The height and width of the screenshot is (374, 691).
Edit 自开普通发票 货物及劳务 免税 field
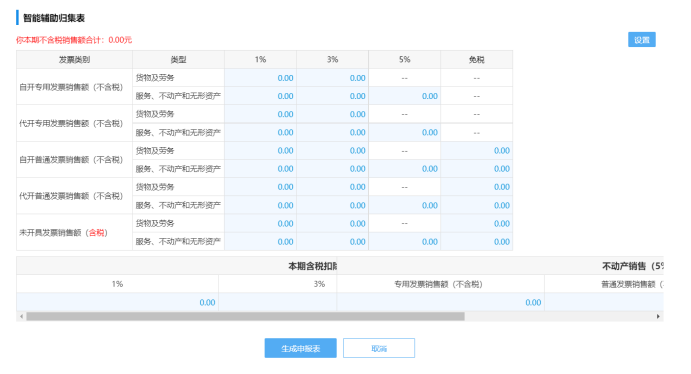pyautogui.click(x=477, y=151)
